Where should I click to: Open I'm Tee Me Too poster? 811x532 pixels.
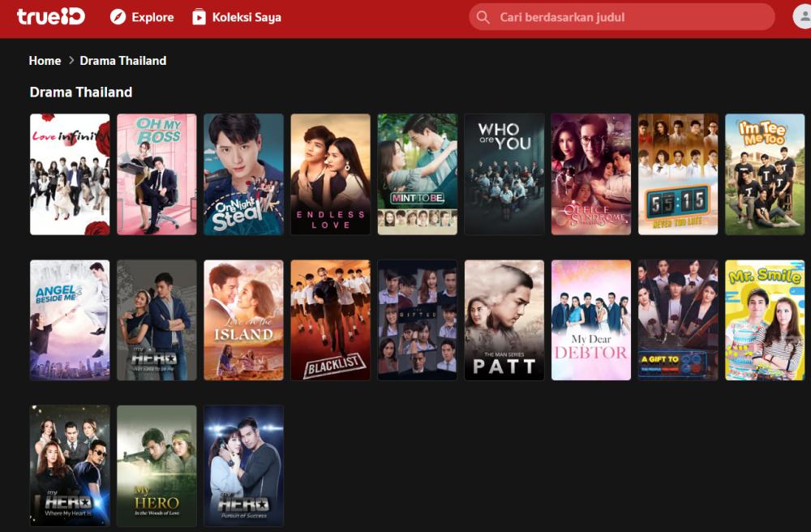(765, 174)
